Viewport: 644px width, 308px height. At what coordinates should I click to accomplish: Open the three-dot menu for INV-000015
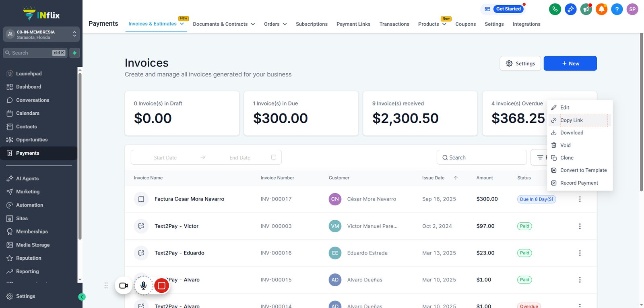click(580, 280)
